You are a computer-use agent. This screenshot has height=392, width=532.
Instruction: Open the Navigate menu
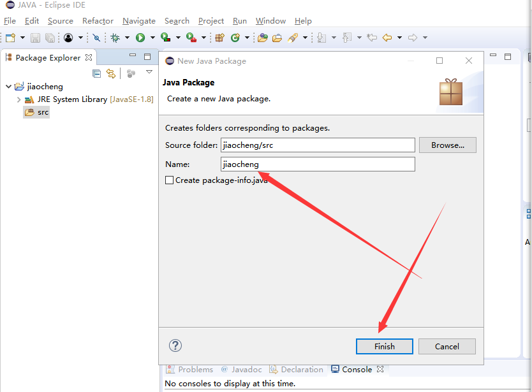pos(139,21)
